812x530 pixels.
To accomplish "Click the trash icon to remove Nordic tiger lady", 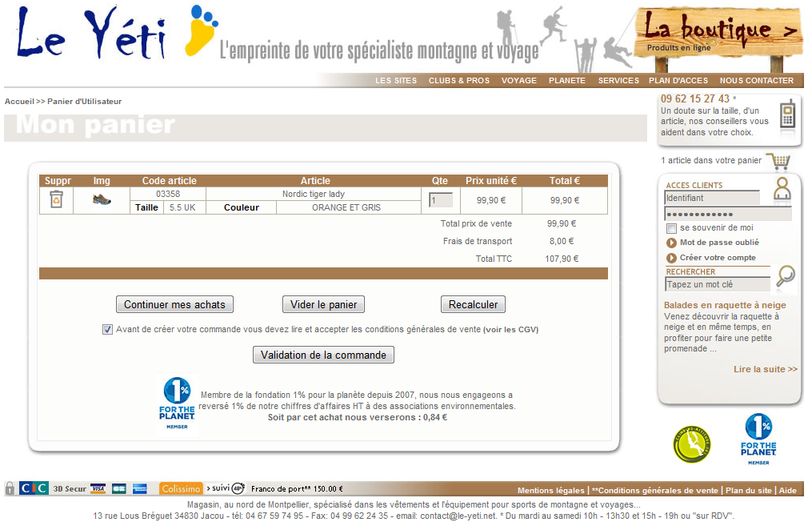I will [57, 199].
